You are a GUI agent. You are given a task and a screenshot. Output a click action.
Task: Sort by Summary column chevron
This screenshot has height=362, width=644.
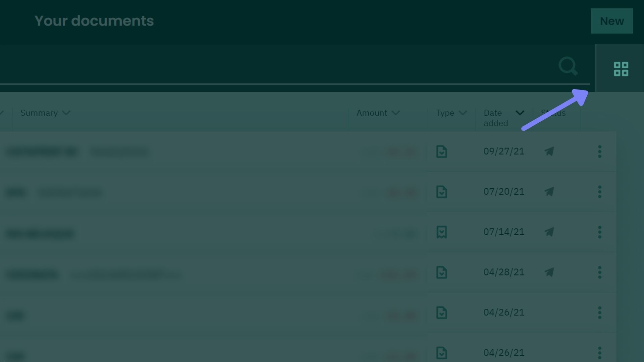(x=66, y=113)
